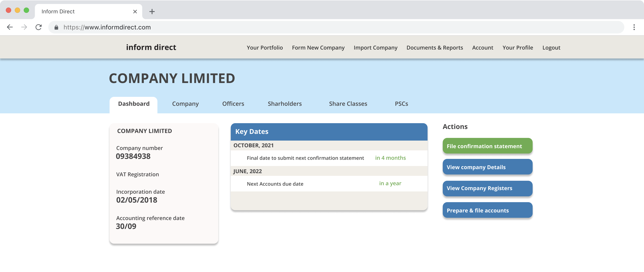
Task: Open a new tab with plus icon
Action: tap(152, 11)
